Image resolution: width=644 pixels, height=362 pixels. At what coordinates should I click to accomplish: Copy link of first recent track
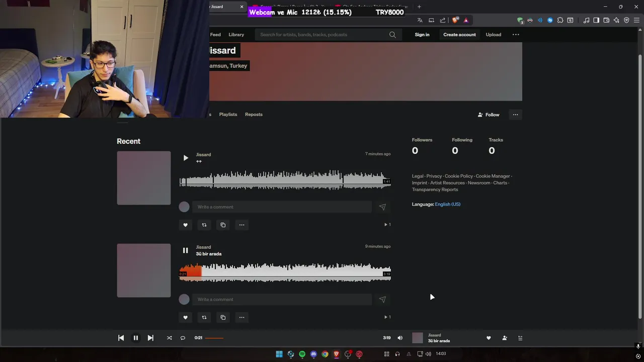point(223,225)
